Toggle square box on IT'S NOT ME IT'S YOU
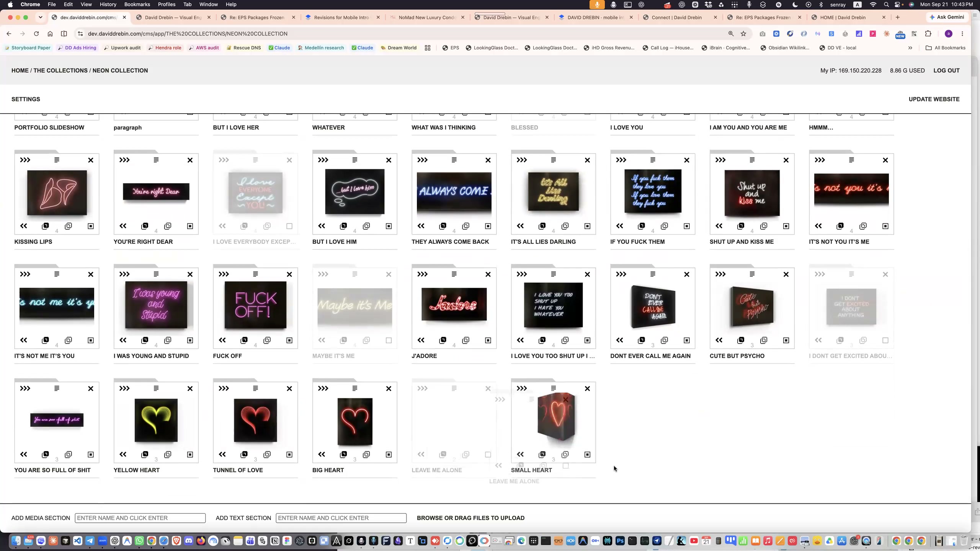980x551 pixels. 91,340
